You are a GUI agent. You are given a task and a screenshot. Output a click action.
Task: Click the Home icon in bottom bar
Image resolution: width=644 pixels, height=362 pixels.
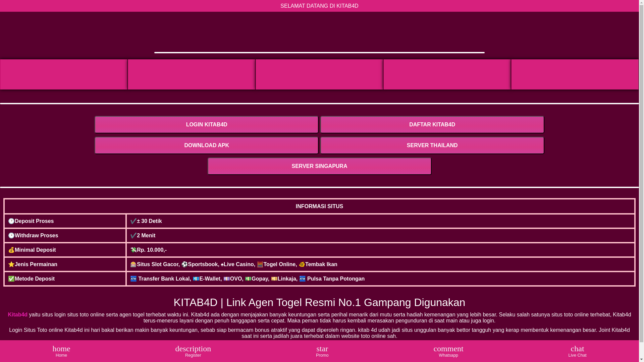tap(61, 349)
